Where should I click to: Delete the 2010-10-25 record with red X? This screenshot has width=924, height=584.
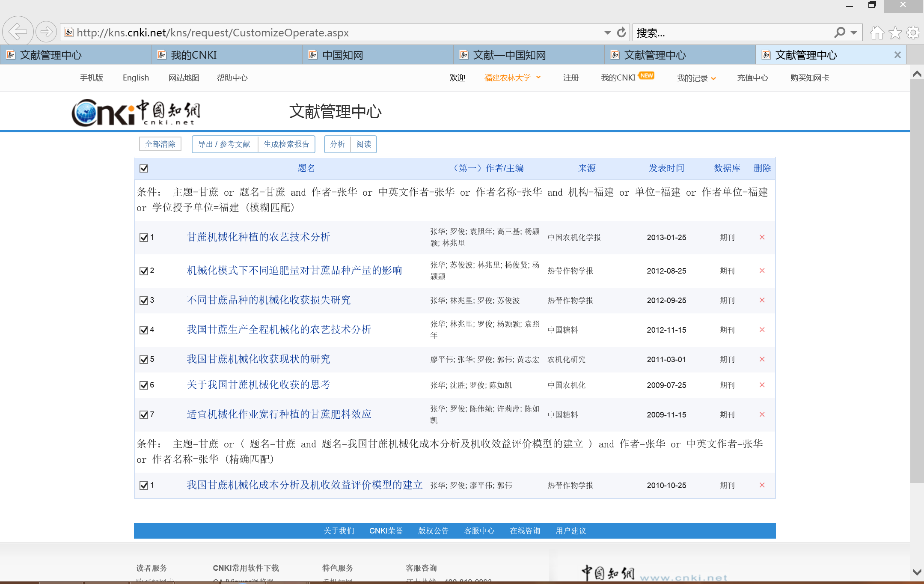(762, 485)
